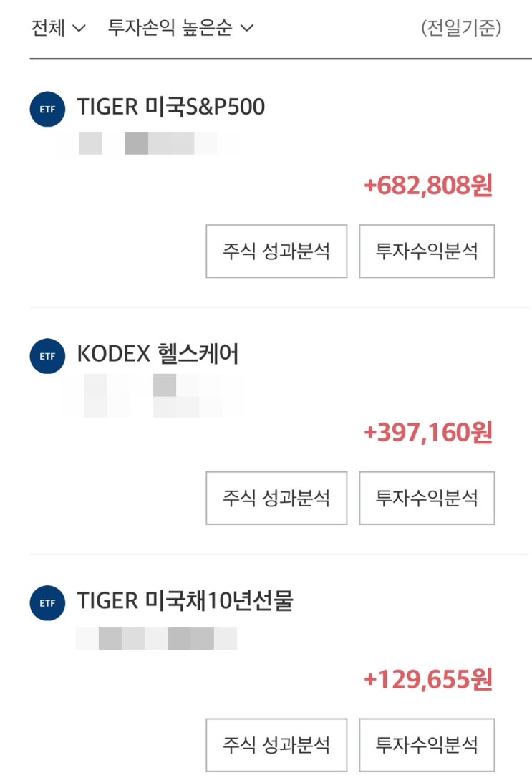Open the 전체 filter dropdown
Viewport: 532px width, 783px height.
click(x=59, y=28)
